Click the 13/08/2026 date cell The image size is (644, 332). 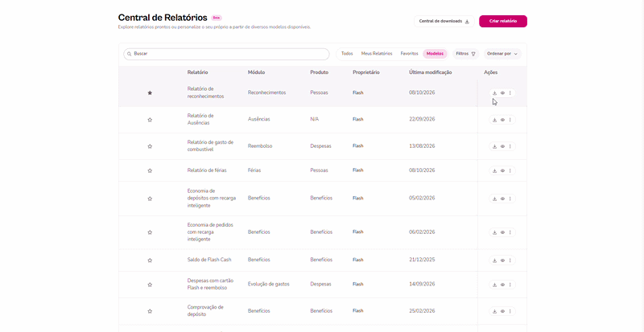tap(422, 146)
